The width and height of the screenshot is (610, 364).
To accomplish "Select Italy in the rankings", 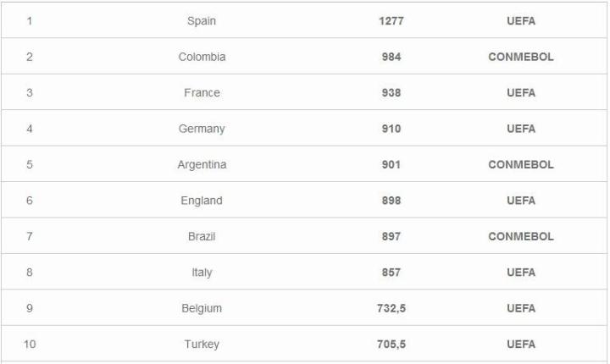I will (202, 273).
